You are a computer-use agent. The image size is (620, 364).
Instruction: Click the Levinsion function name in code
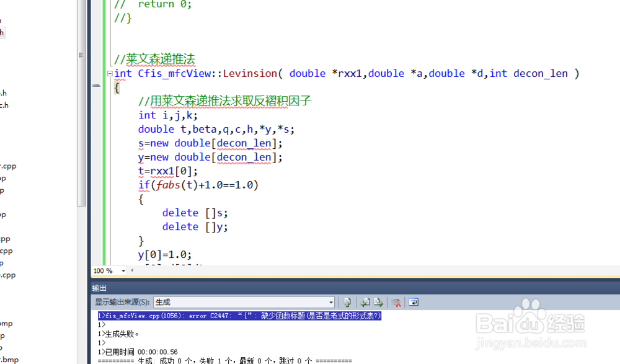(x=250, y=74)
